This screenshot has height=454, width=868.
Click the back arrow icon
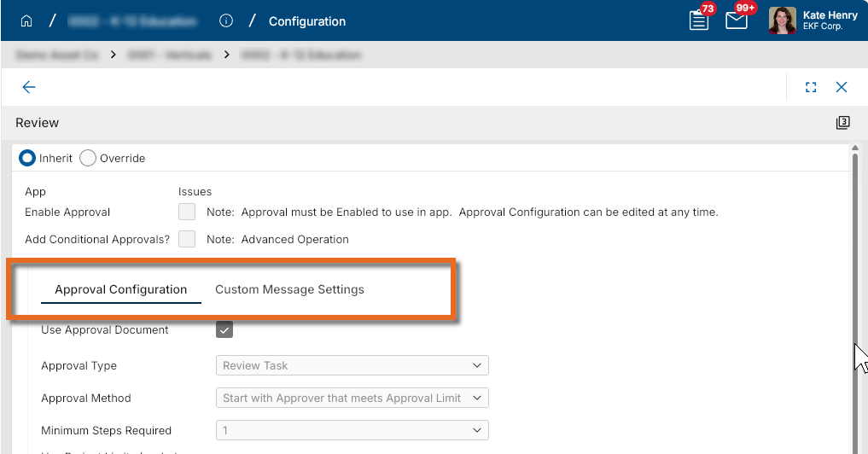coord(29,87)
